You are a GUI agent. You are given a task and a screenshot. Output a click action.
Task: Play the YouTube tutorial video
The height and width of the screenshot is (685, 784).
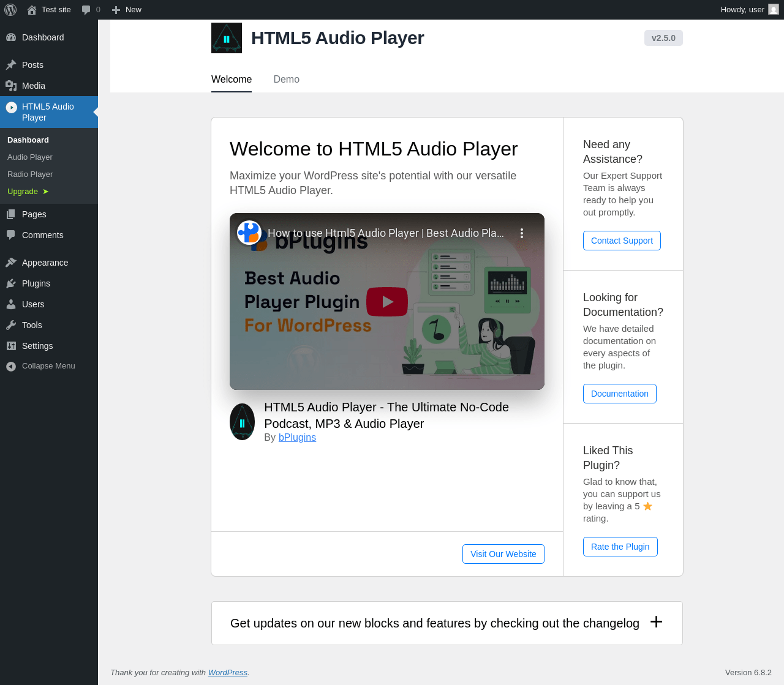tap(387, 301)
